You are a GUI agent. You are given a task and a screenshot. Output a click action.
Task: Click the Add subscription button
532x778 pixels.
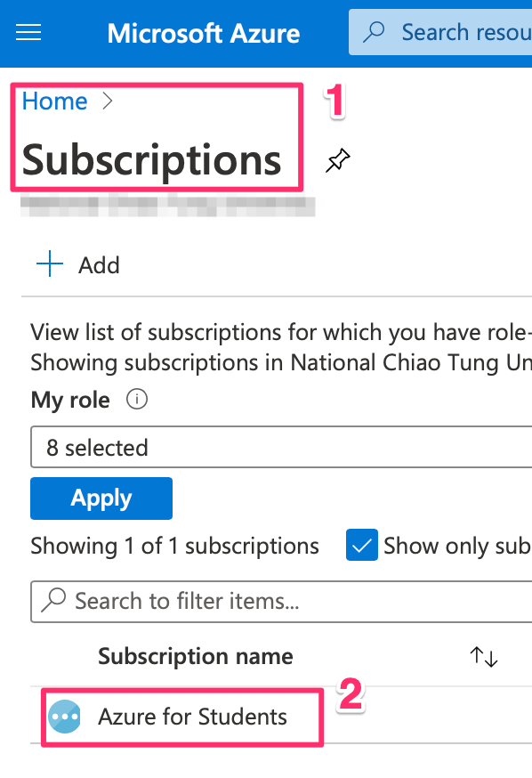pos(78,264)
